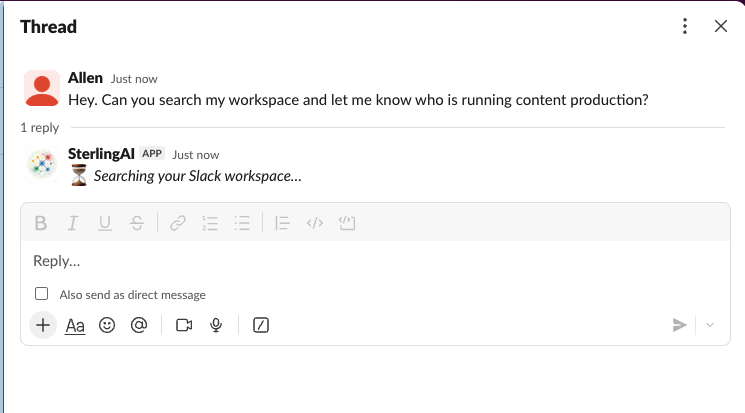This screenshot has width=745, height=413.
Task: Start an ordered numbered list
Action: pos(210,223)
